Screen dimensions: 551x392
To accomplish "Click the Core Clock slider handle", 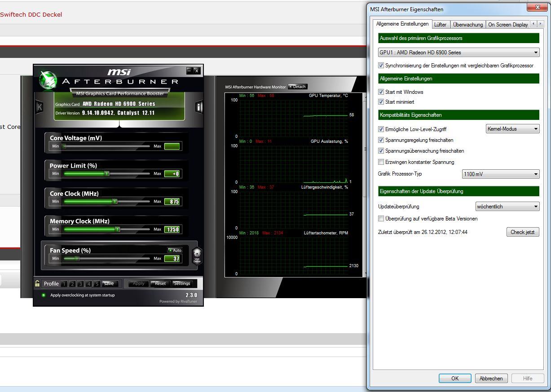I will pos(115,202).
